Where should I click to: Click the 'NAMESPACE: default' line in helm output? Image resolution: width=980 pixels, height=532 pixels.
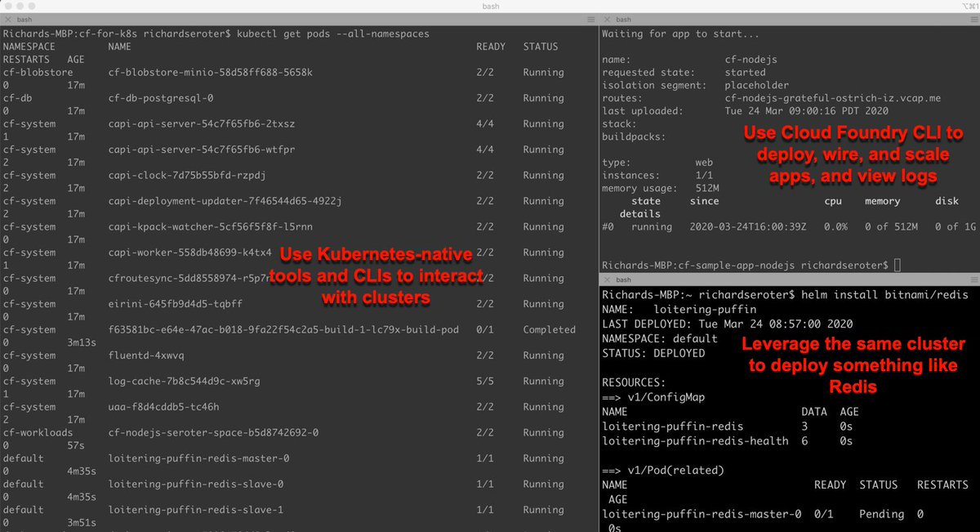[x=660, y=338]
